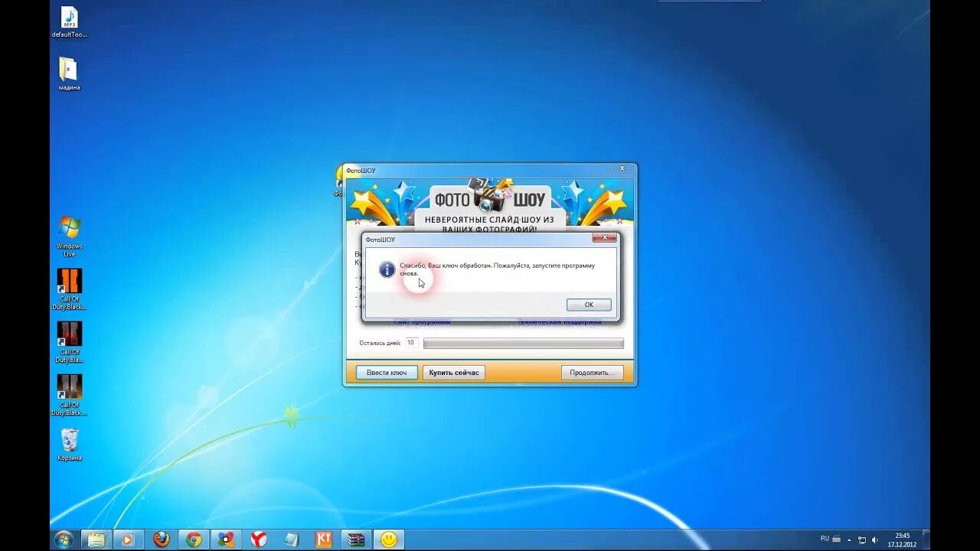Viewport: 980px width, 551px height.
Task: Click the Show Desktop strip
Action: click(926, 540)
